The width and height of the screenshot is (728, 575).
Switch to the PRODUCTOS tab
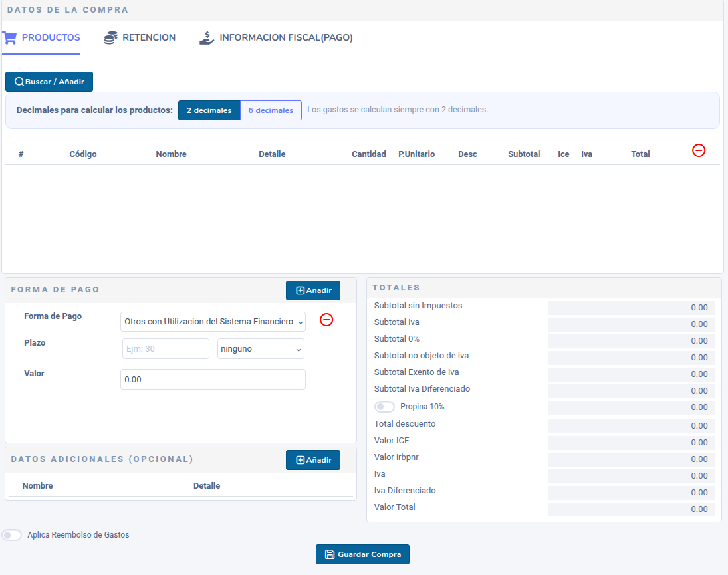41,38
